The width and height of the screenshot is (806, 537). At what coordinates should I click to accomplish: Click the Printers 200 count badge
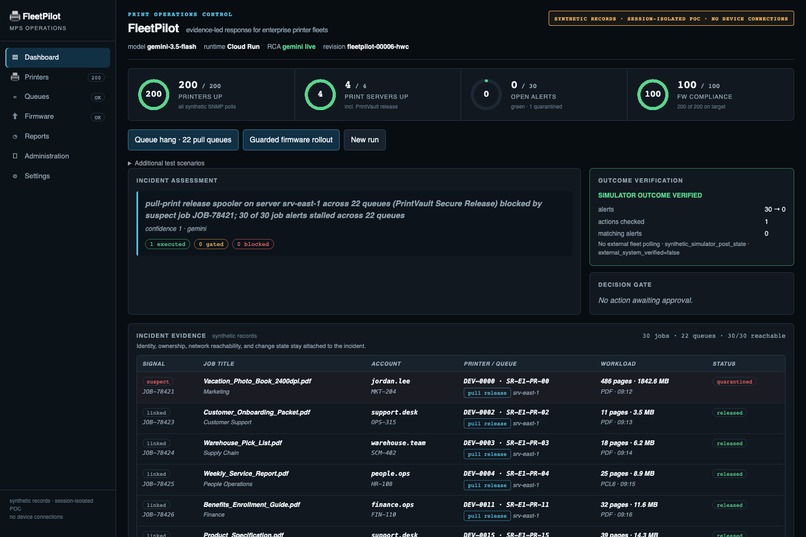coord(96,78)
